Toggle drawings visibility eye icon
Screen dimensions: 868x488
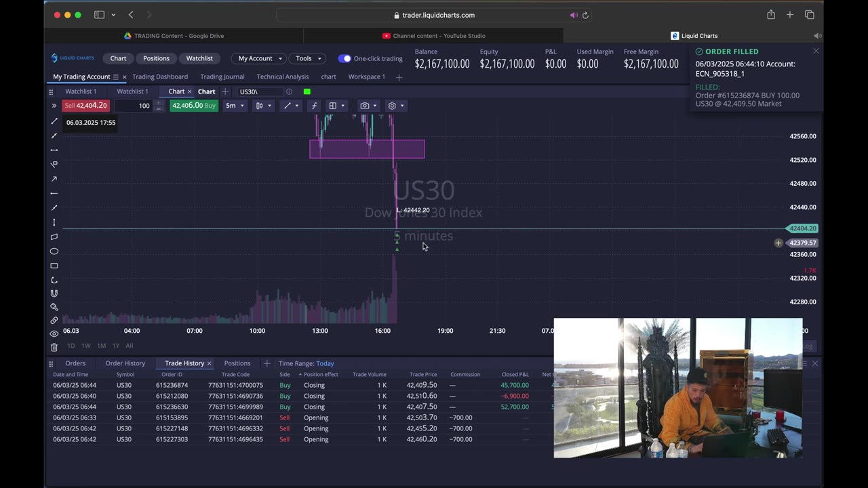pyautogui.click(x=54, y=333)
